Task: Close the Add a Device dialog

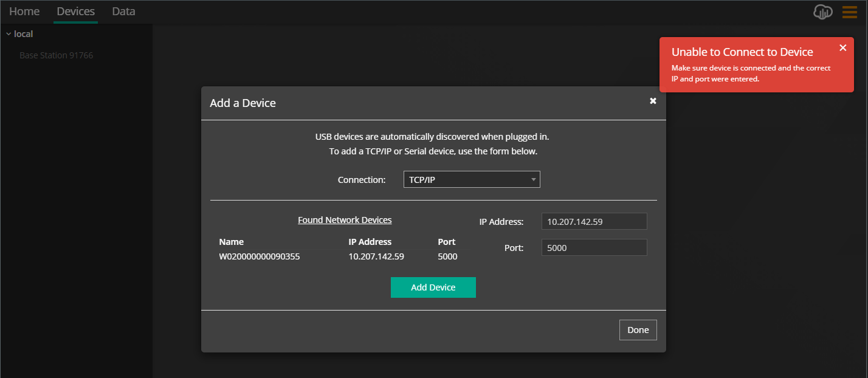Action: pos(653,101)
